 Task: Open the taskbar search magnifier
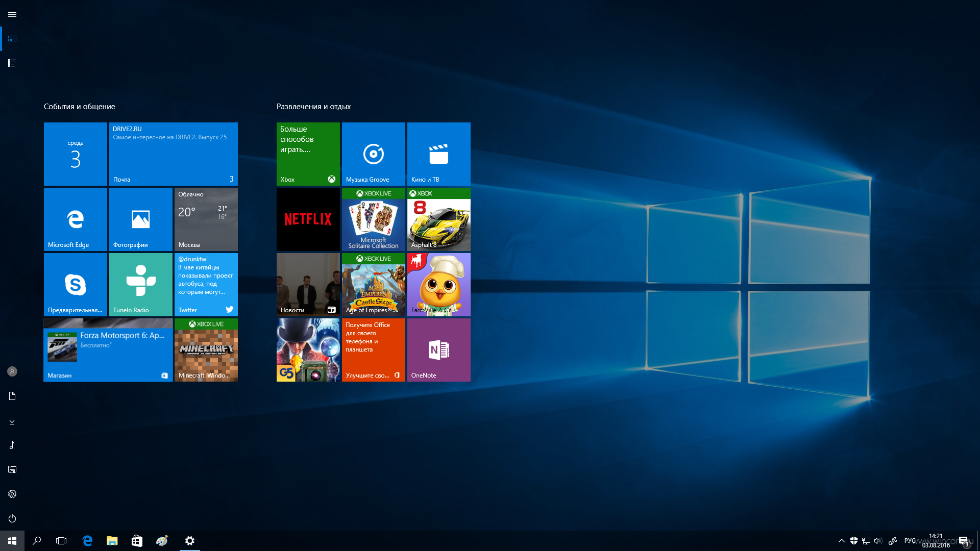pyautogui.click(x=37, y=541)
